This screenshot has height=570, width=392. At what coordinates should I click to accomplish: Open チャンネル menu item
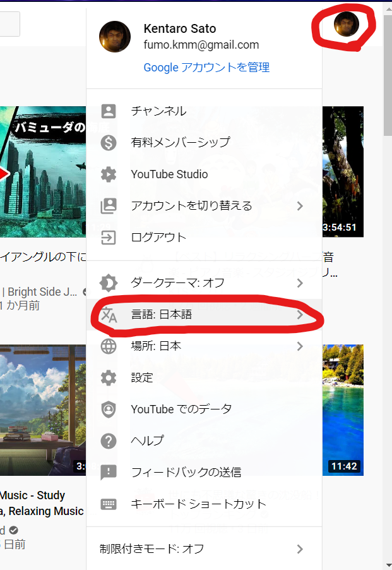pyautogui.click(x=204, y=111)
